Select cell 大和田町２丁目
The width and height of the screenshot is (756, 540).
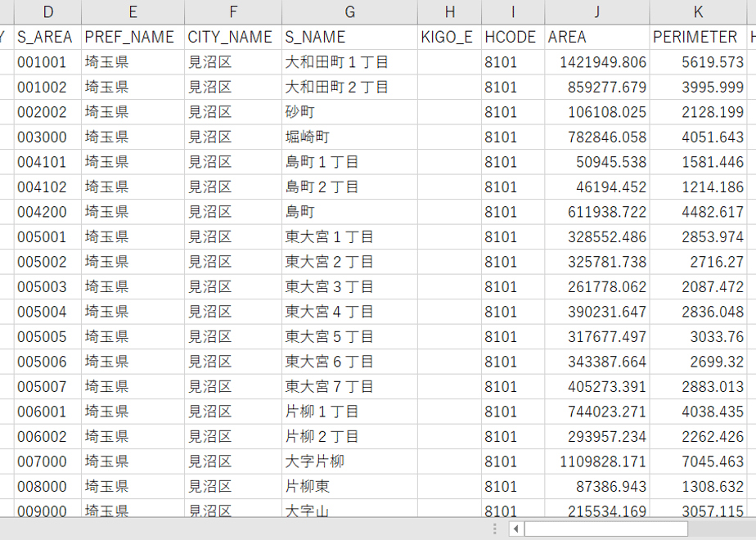349,88
